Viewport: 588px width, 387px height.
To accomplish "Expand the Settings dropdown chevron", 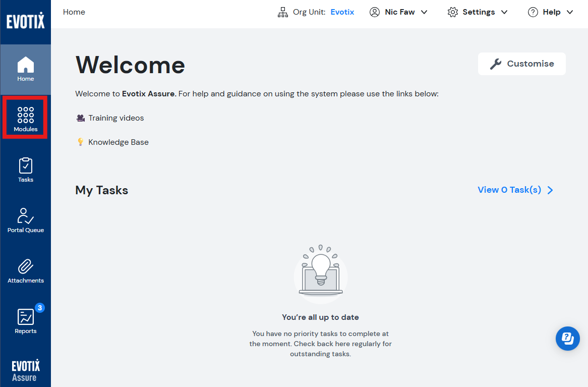I will (504, 13).
